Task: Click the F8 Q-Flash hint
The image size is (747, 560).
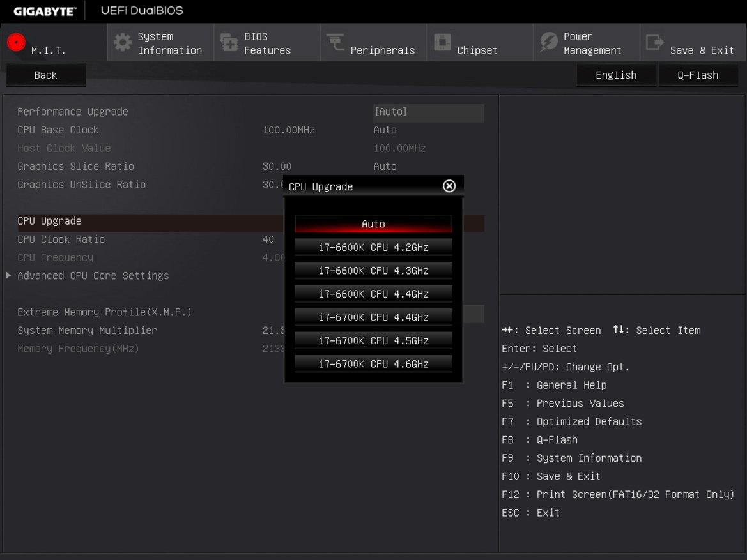Action: coord(539,440)
